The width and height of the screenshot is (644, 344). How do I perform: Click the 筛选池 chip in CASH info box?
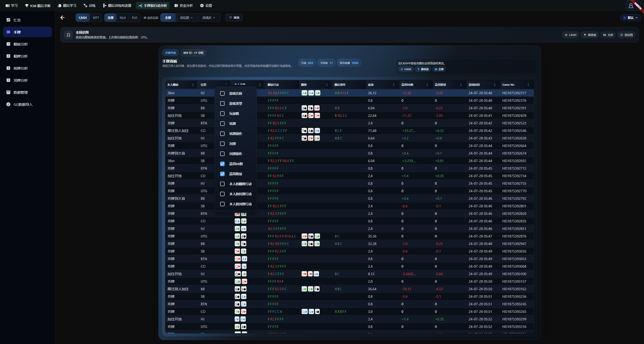[423, 69]
